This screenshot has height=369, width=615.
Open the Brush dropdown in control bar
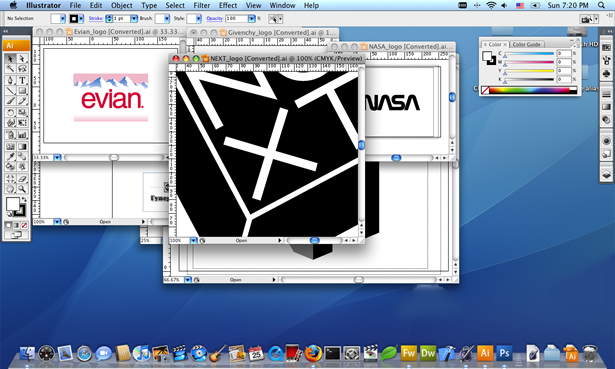[x=167, y=18]
